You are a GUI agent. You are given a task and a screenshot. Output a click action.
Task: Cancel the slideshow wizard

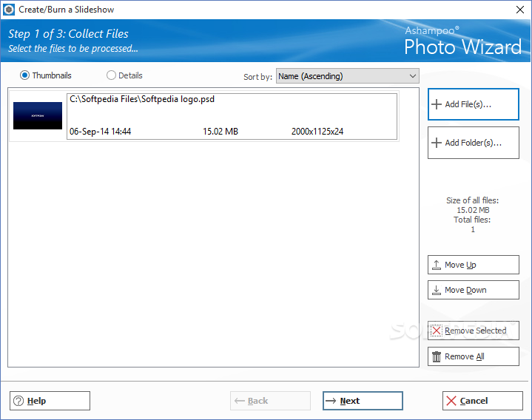click(482, 401)
